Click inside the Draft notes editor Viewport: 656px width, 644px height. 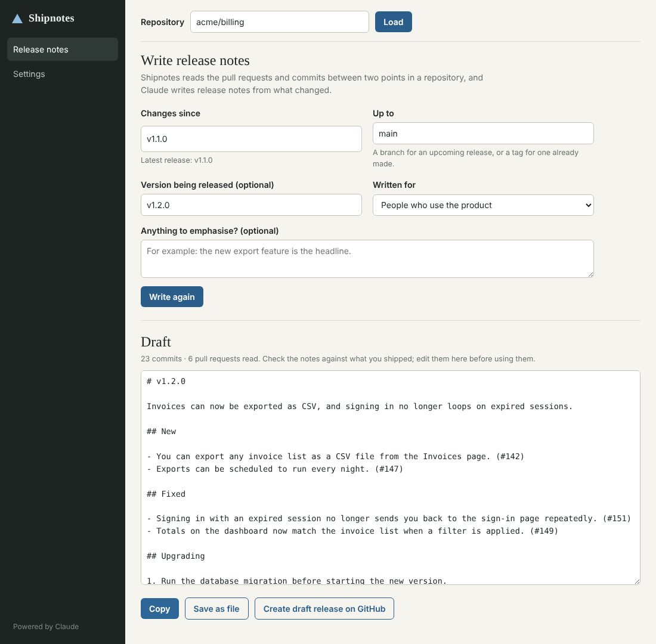point(391,478)
